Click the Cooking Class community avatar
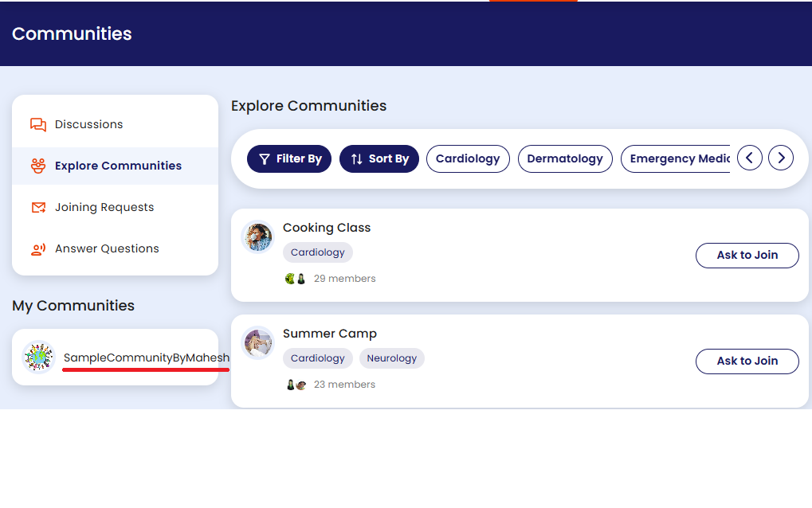The width and height of the screenshot is (812, 508). pyautogui.click(x=257, y=236)
